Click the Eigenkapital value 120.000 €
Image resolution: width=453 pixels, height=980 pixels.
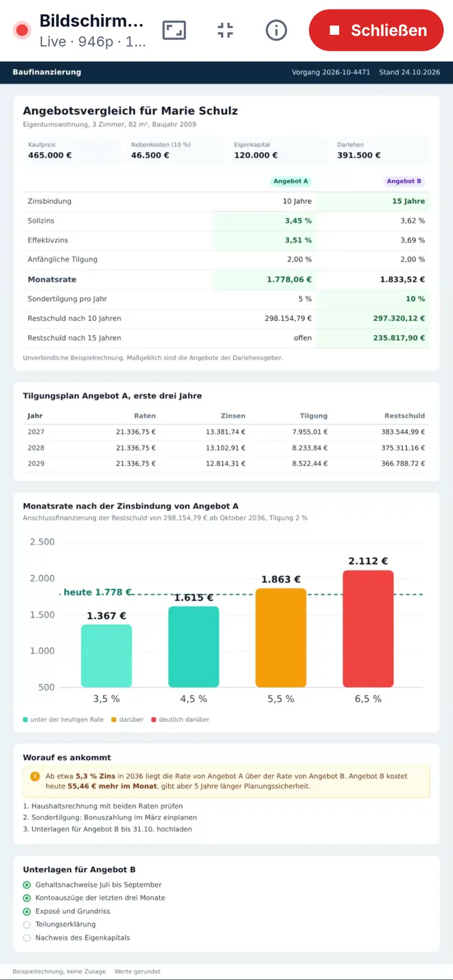coord(256,155)
